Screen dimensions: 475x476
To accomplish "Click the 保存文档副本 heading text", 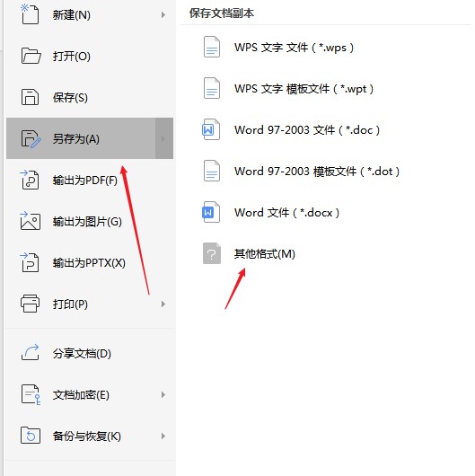I will (x=221, y=13).
